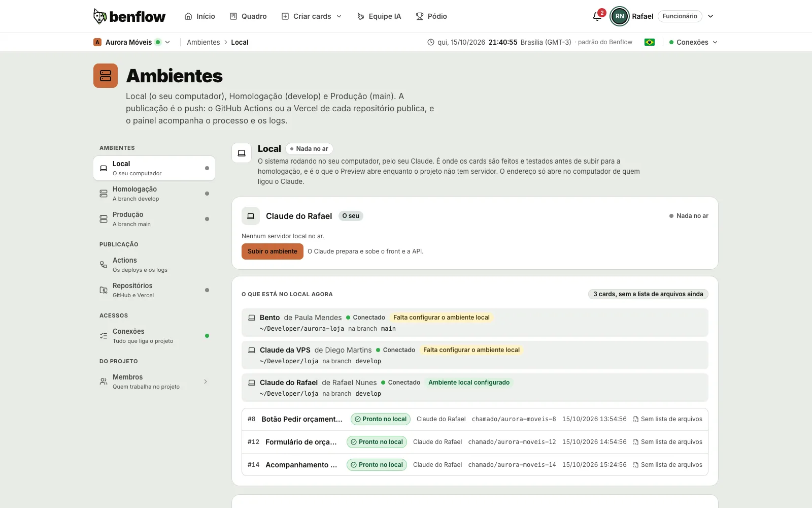Click laptop icon in Claude da VPS row
812x508 pixels.
click(x=251, y=350)
